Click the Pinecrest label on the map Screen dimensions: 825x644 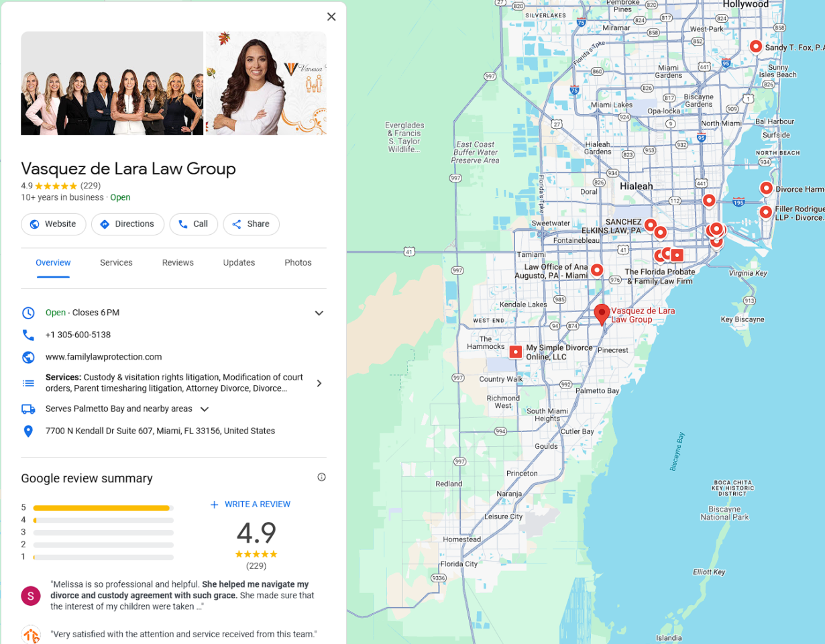612,350
